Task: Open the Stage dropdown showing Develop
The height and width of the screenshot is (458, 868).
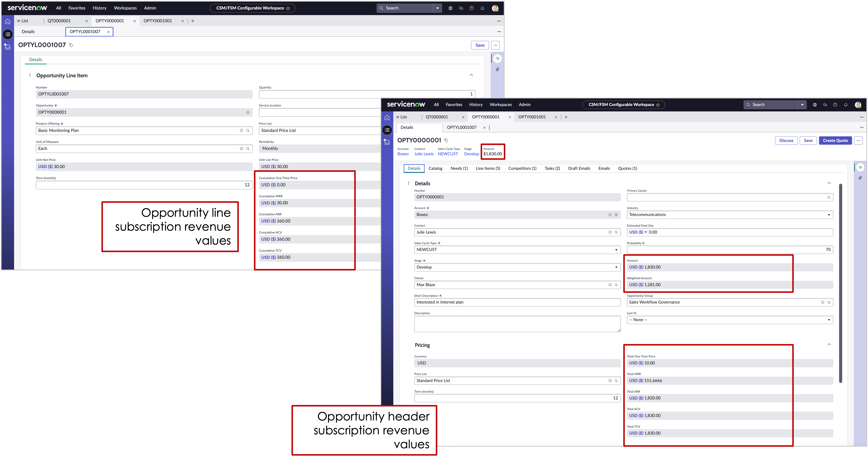Action: pos(517,267)
